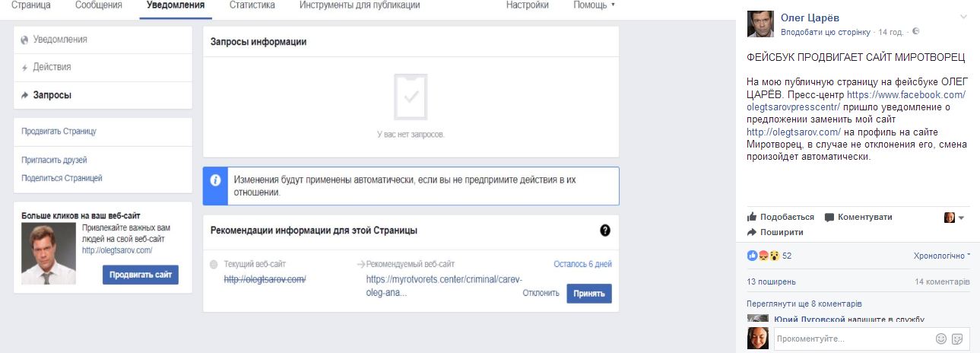This screenshot has height=353, width=980.
Task: Open Инструменты для публикации tab
Action: [360, 5]
